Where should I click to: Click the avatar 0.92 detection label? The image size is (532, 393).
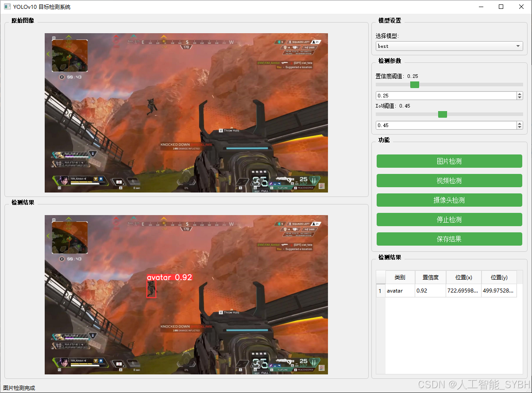(170, 277)
